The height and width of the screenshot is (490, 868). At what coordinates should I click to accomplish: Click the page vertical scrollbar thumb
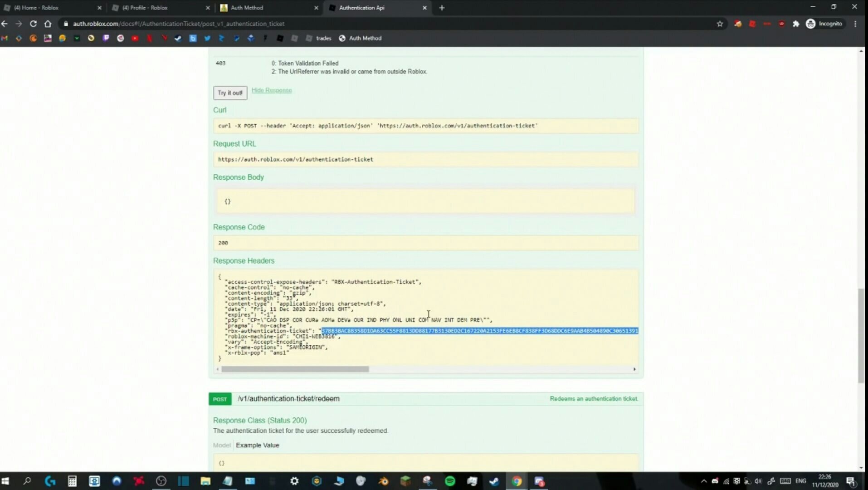[x=861, y=336]
